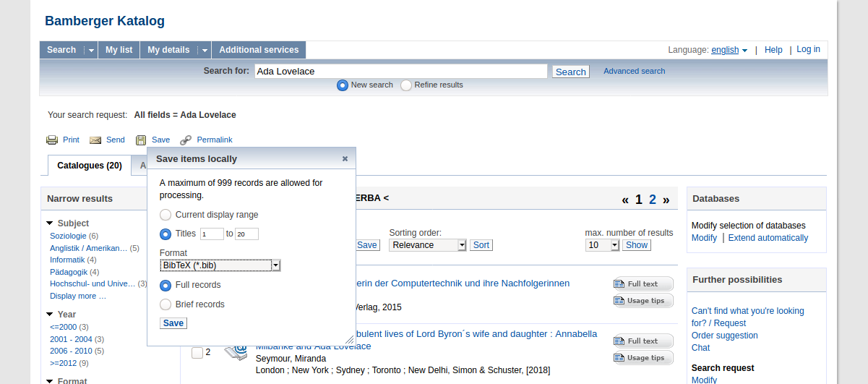Open the Advanced search link

tap(634, 71)
